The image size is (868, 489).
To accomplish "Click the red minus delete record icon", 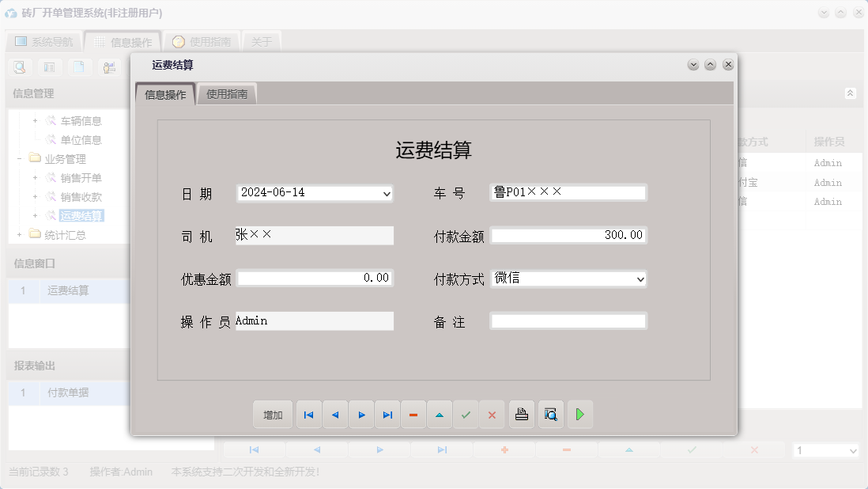I will tap(413, 414).
